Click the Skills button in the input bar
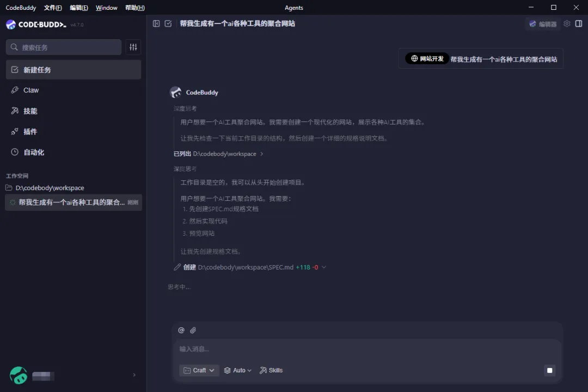The width and height of the screenshot is (588, 392). [x=271, y=370]
